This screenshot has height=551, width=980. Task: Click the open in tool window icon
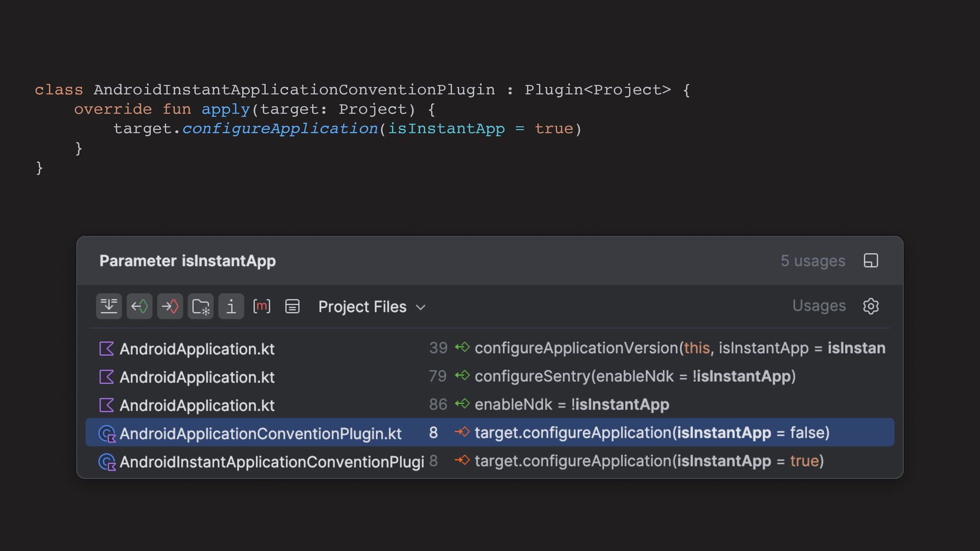tap(871, 261)
